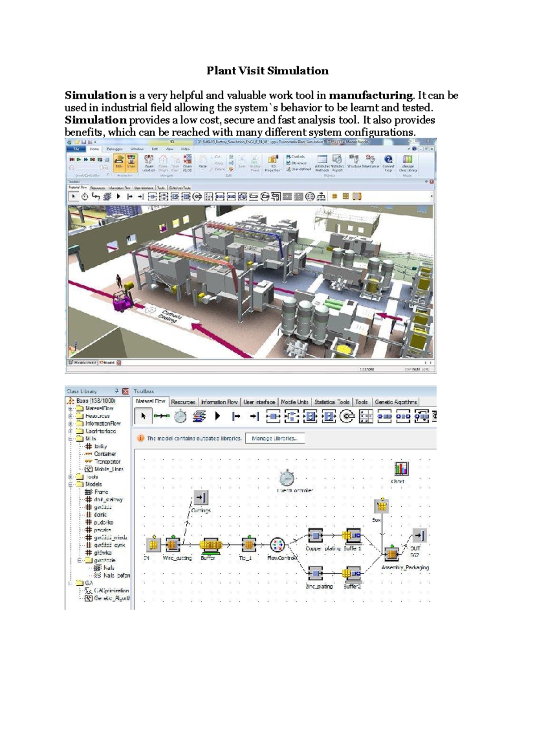Open the File menu in the upper window

click(x=76, y=149)
